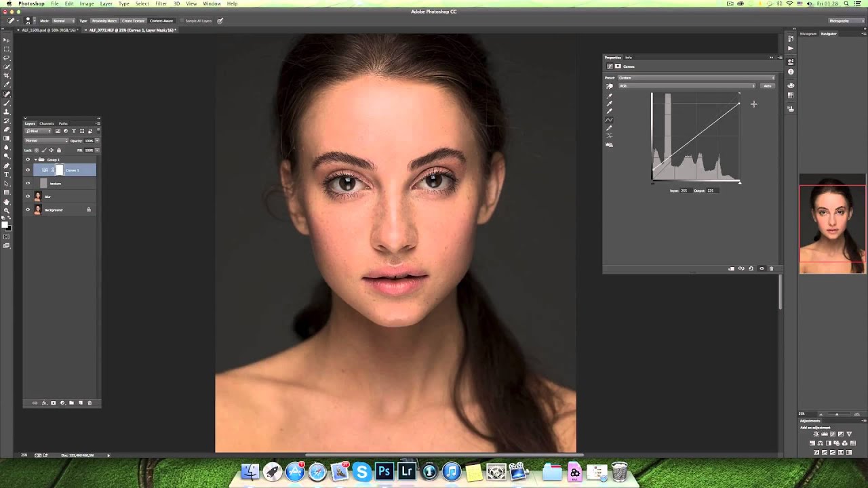This screenshot has width=868, height=488.
Task: Select the Horizontal Type tool
Action: [7, 175]
